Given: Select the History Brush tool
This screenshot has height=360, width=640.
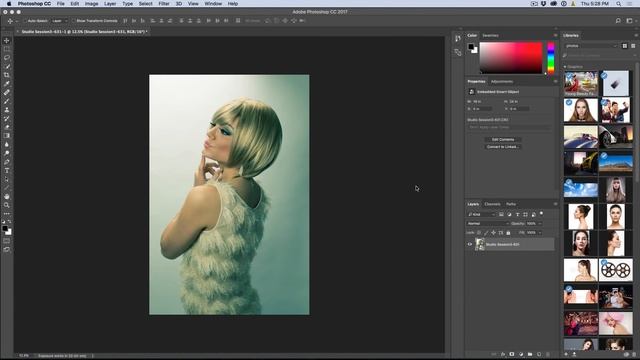Looking at the screenshot, I should tap(7, 118).
